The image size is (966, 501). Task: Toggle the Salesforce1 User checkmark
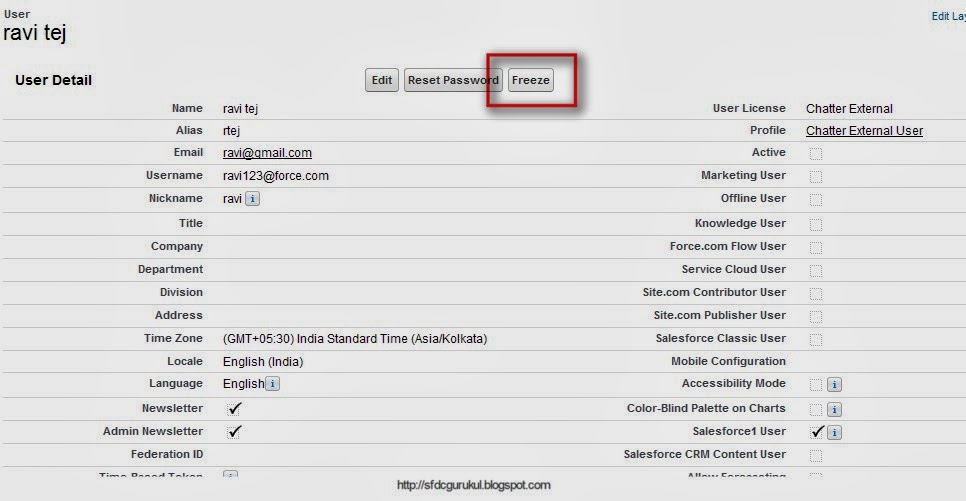point(816,432)
